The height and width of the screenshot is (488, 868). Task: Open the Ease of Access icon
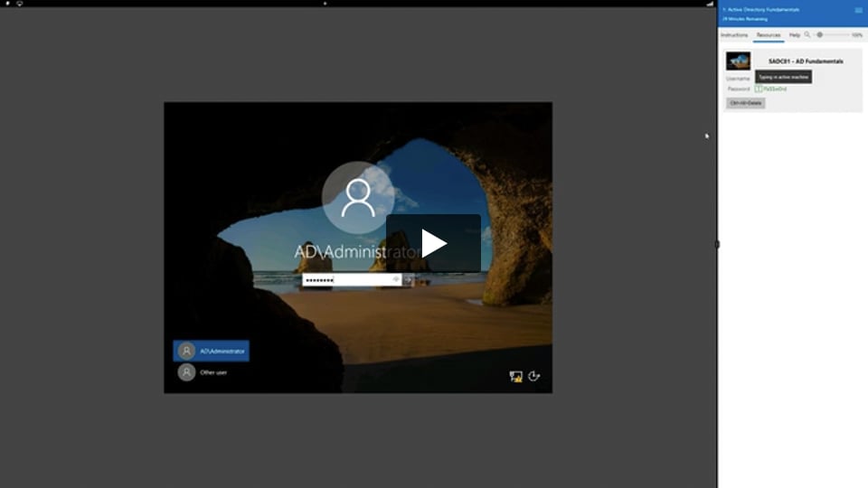pos(533,376)
